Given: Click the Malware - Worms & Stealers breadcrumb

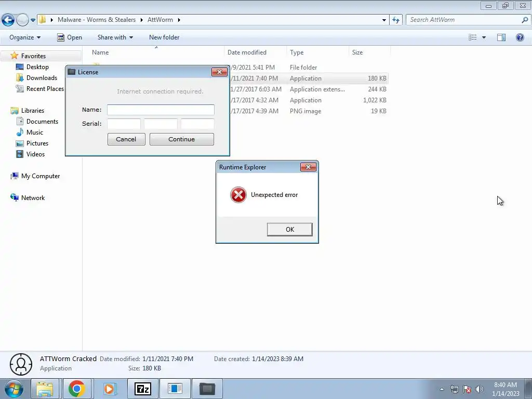Looking at the screenshot, I should coord(96,20).
